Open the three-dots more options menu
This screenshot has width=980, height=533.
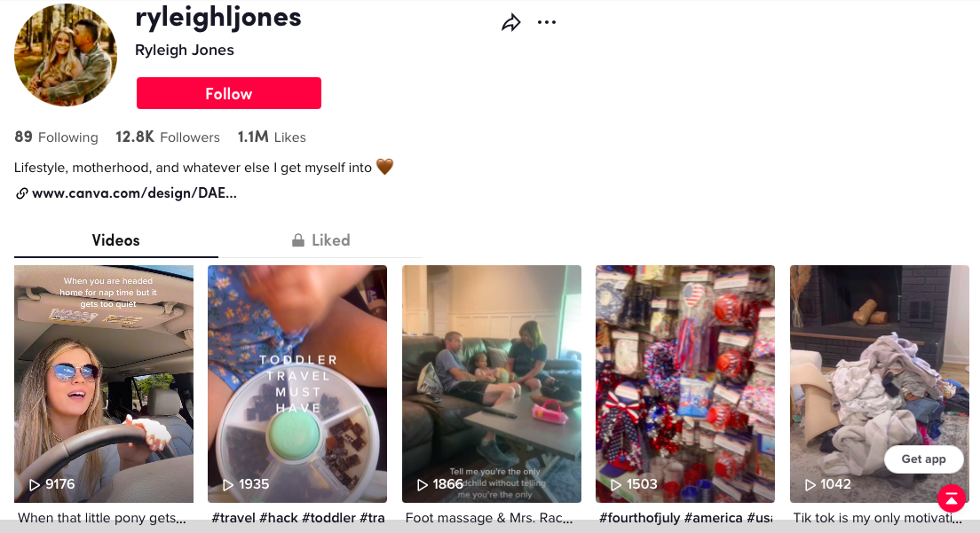[x=547, y=22]
